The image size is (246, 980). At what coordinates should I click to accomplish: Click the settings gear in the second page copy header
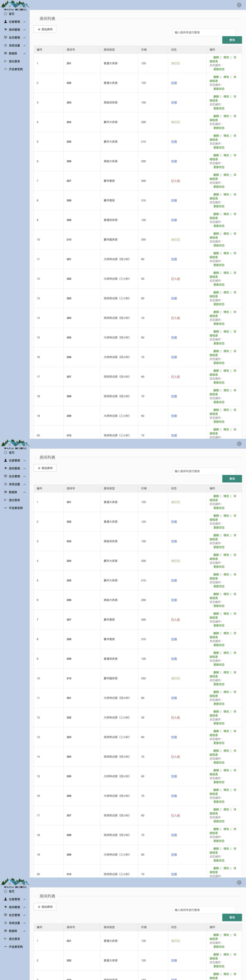[x=239, y=444]
